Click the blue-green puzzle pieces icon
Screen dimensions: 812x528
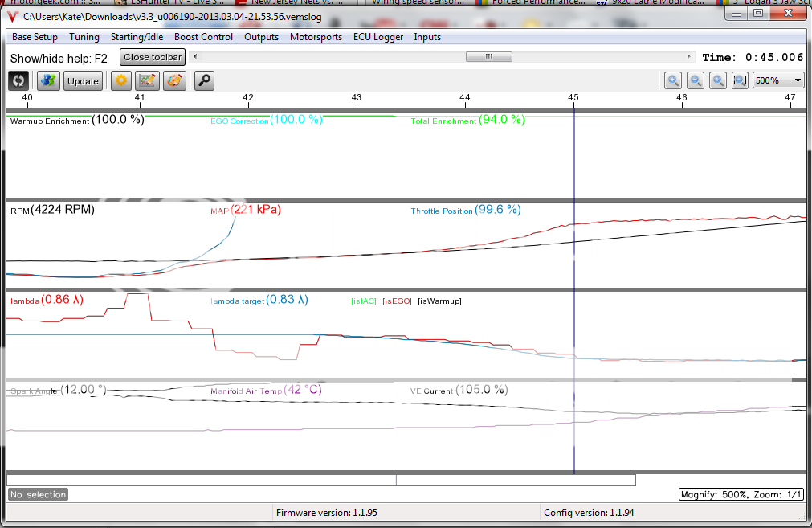[49, 80]
